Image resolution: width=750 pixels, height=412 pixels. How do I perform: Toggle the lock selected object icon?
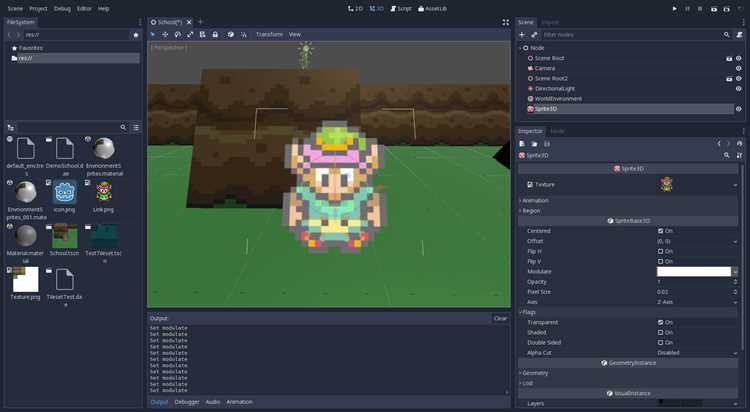point(215,34)
